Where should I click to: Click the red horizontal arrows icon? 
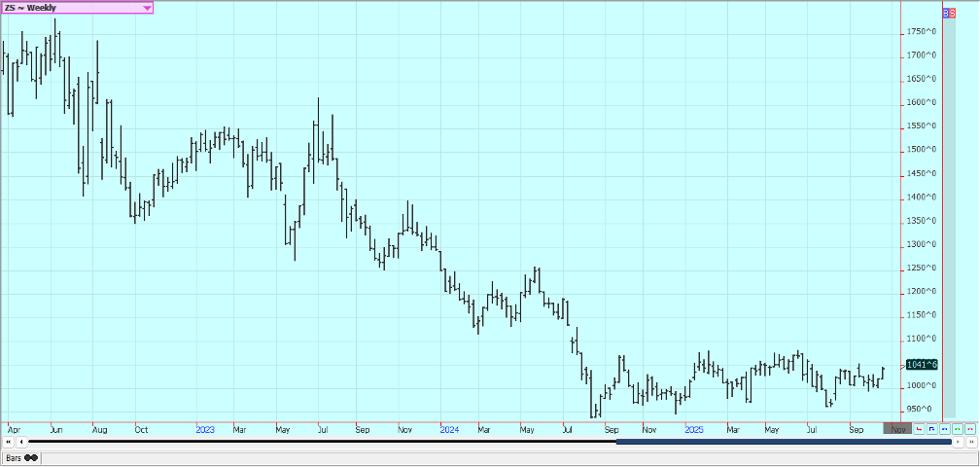[969, 429]
